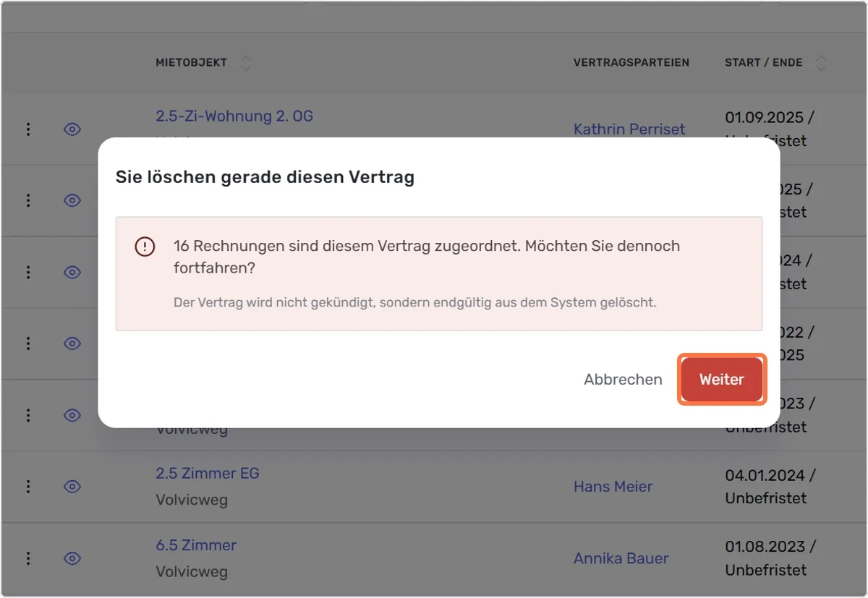Sort by Start / Ende using its arrows
Screen dimensions: 868x598
pos(821,63)
